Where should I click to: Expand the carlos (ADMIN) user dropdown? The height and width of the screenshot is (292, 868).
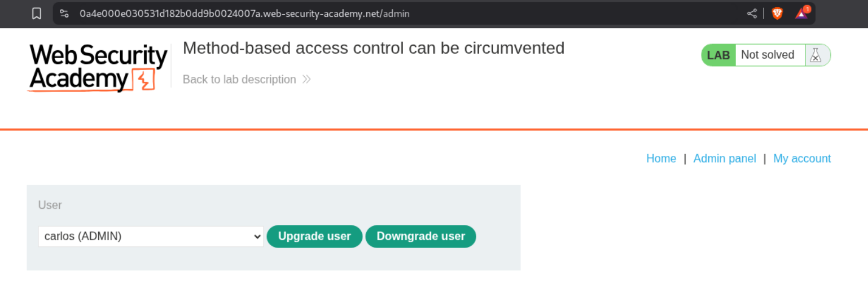coord(151,237)
